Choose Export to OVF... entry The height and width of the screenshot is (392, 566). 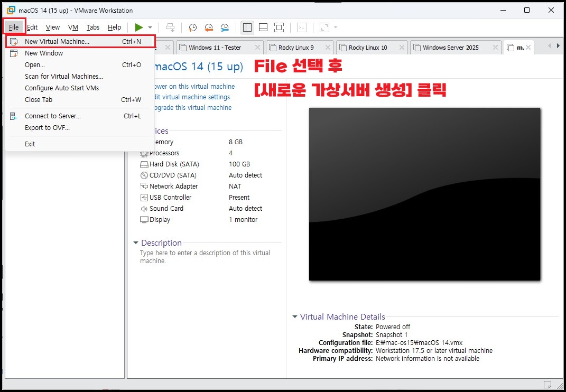tap(80, 128)
